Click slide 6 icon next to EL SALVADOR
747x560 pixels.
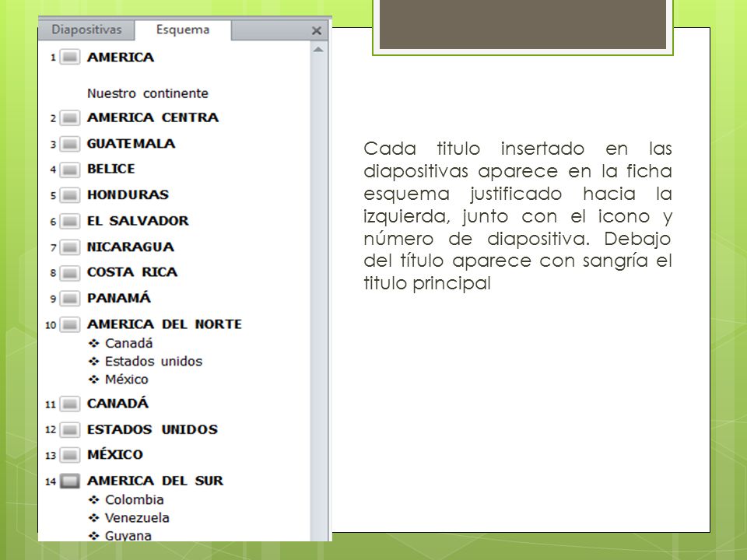pos(70,221)
